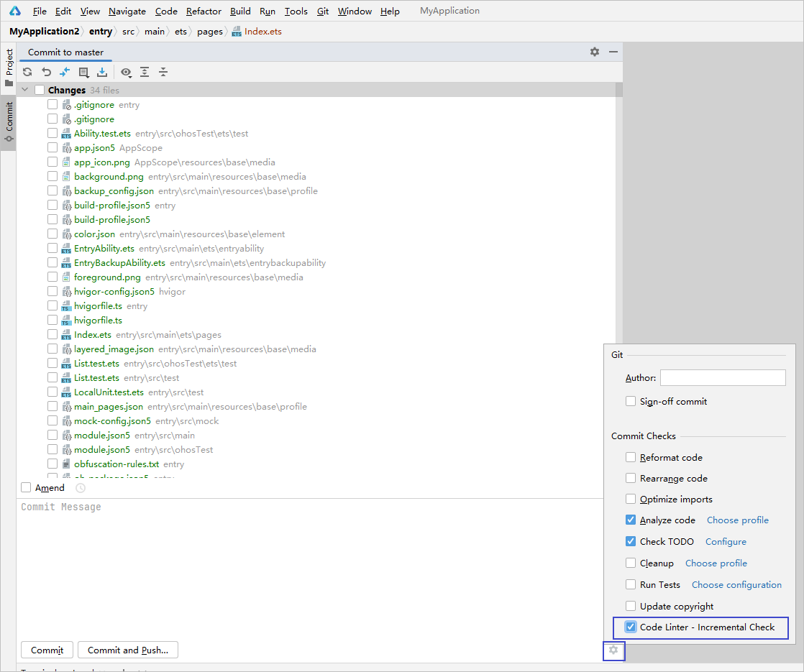Click the Shelve download icon
The image size is (804, 672).
[x=102, y=72]
